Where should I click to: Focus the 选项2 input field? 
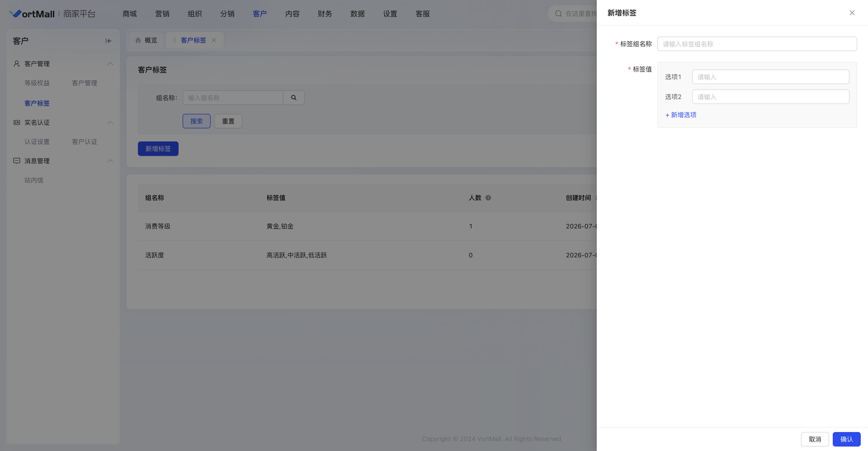pos(770,97)
